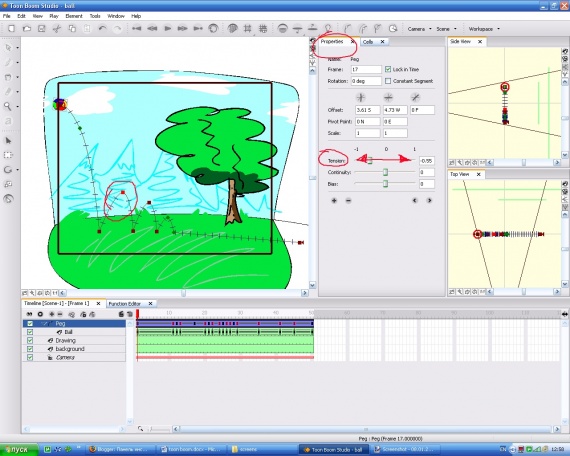Image resolution: width=570 pixels, height=456 pixels.
Task: Click the Delete element minus icon in Timeline
Action: pos(60,314)
